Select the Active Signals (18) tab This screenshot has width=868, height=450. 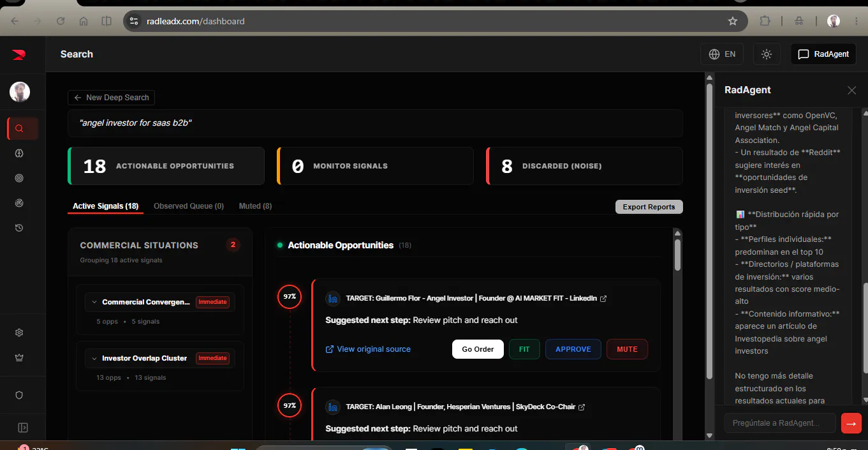(106, 206)
